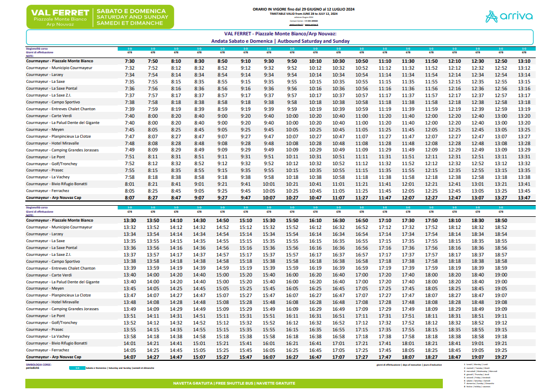Click Courmayeur - La Palud Dente del Gigante in lower table

(x=63, y=282)
